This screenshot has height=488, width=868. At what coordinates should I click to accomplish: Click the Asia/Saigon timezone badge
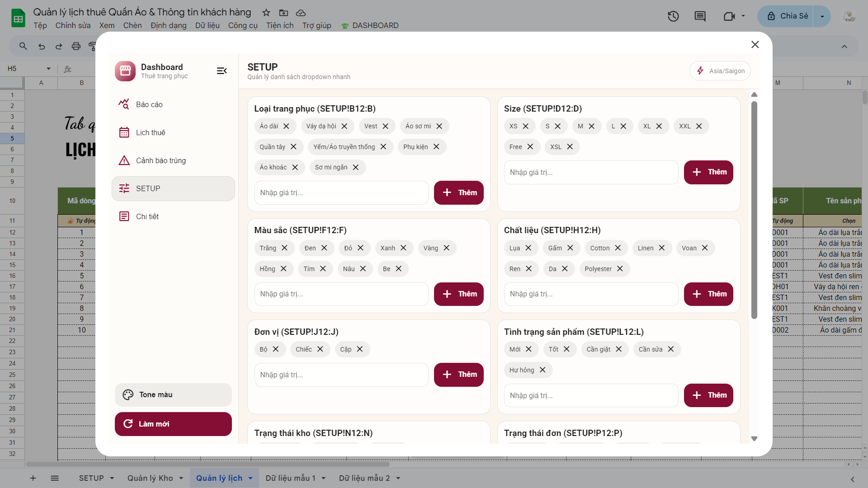(x=720, y=71)
